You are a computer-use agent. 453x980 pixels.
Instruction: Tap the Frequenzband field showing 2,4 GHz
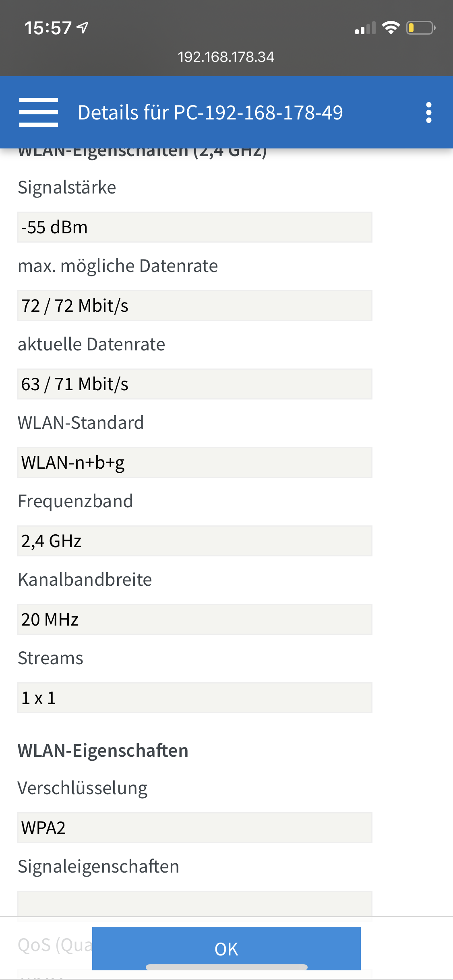point(194,541)
